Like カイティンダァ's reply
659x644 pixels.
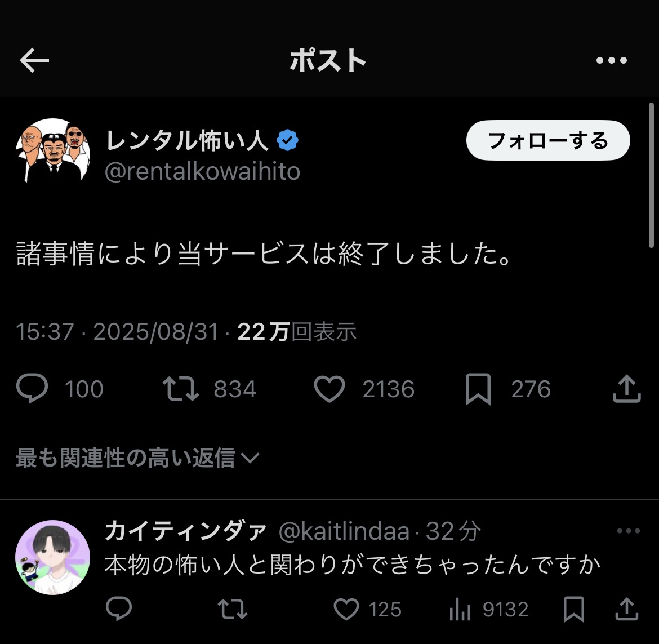346,609
